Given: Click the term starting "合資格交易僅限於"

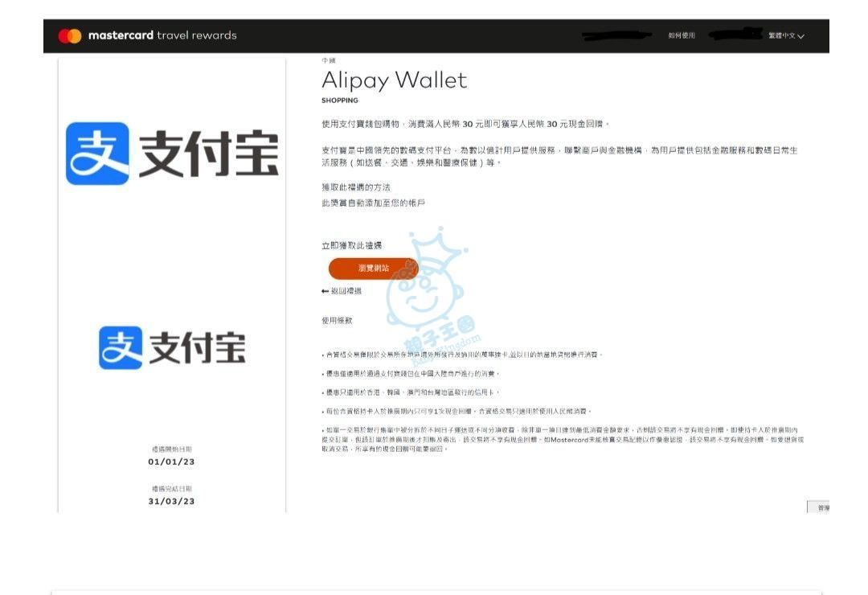Looking at the screenshot, I should [462, 355].
